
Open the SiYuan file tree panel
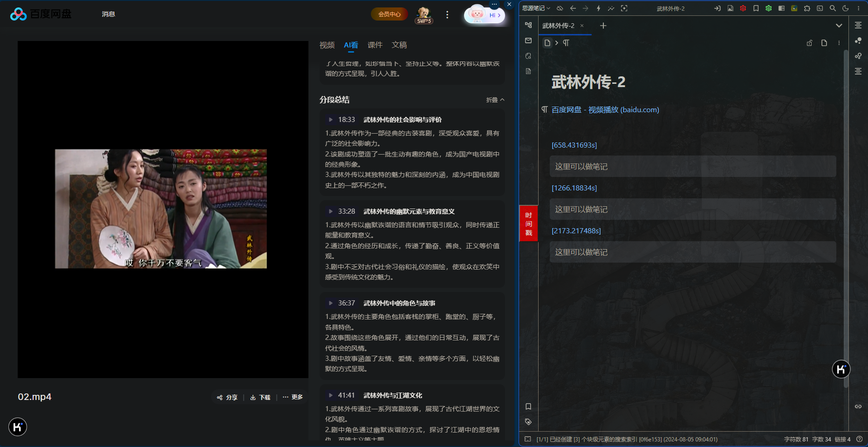coord(528,25)
